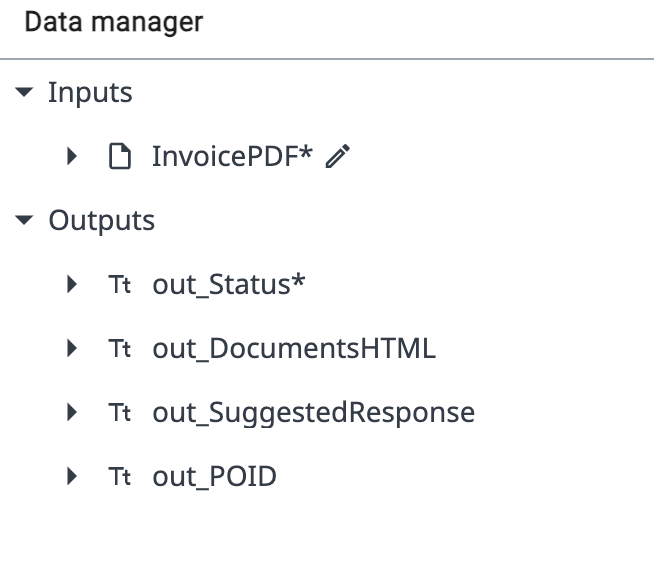Select the out_POID output name
Image resolution: width=654 pixels, height=566 pixels.
[214, 476]
